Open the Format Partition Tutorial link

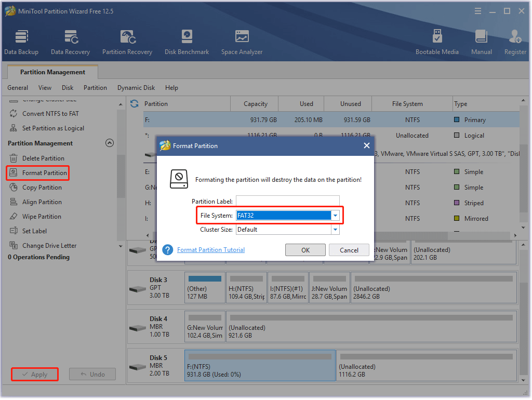coord(210,249)
